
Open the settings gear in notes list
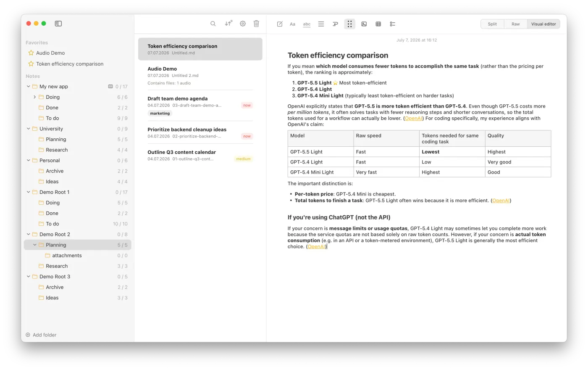243,24
